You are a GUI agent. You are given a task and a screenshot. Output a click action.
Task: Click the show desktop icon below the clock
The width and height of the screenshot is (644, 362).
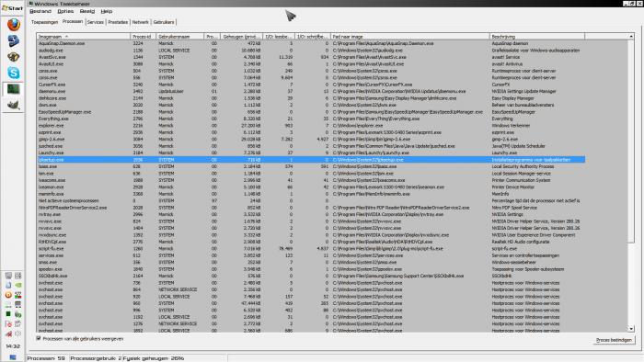click(13, 357)
